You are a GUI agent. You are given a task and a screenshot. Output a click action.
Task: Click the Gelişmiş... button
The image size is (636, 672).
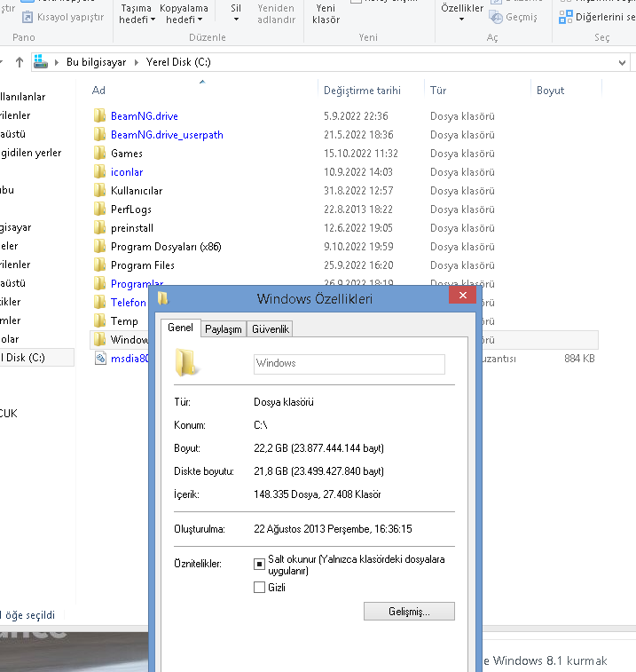coord(409,611)
